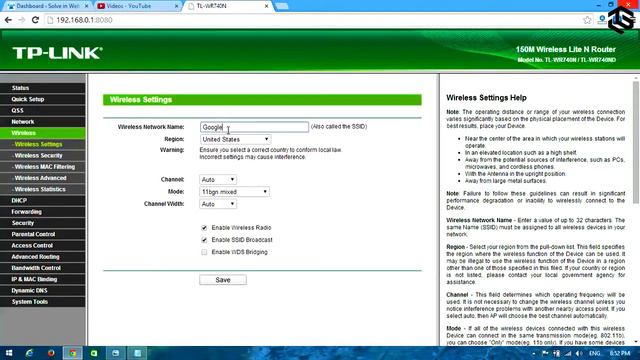Viewport: 640px width, 360px height.
Task: Click the TP-LINK logo
Action: pyautogui.click(x=57, y=53)
